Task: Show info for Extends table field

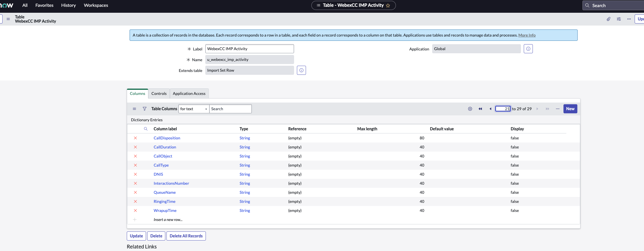Action: [x=301, y=70]
